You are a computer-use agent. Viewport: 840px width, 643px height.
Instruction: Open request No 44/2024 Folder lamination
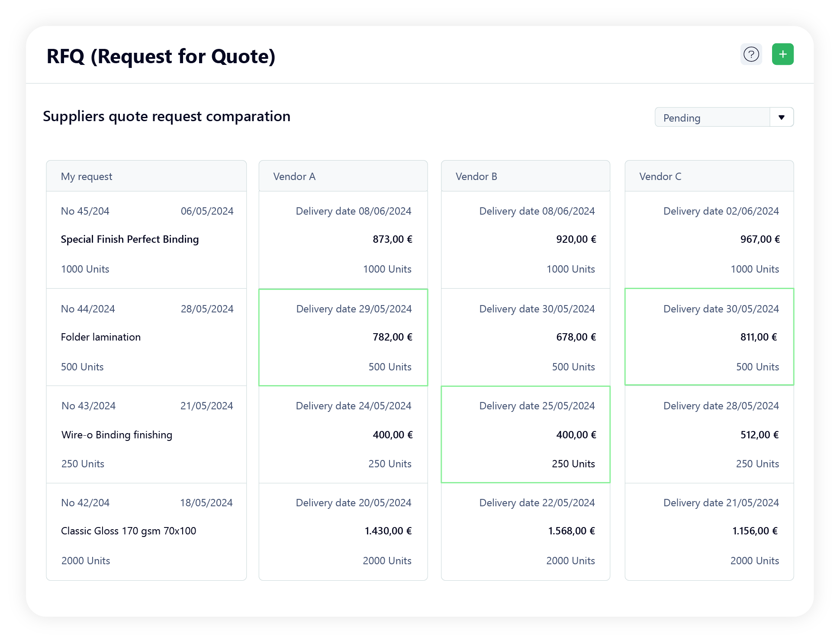point(146,337)
